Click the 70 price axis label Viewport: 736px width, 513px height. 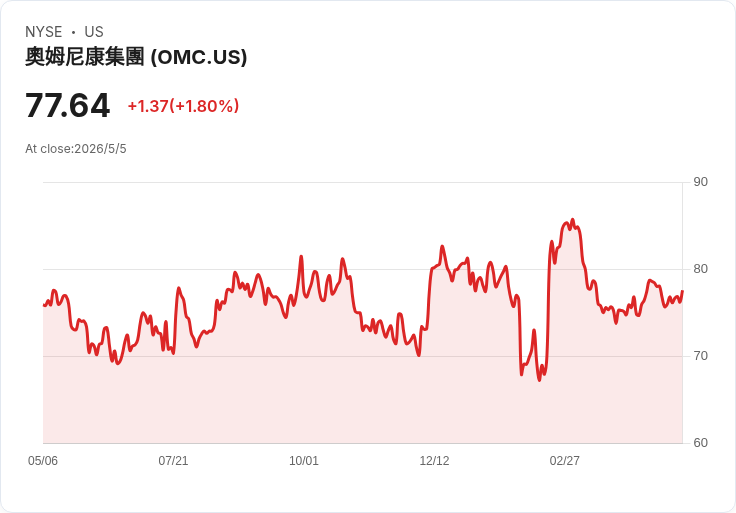click(700, 356)
